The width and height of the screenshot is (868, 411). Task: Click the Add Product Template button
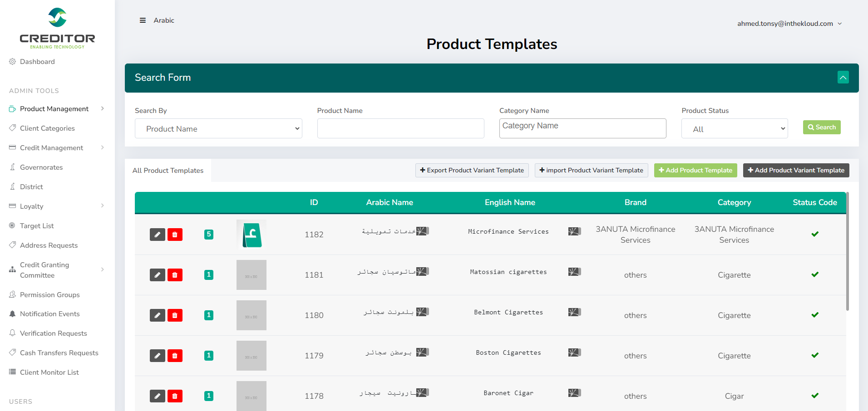tap(695, 171)
